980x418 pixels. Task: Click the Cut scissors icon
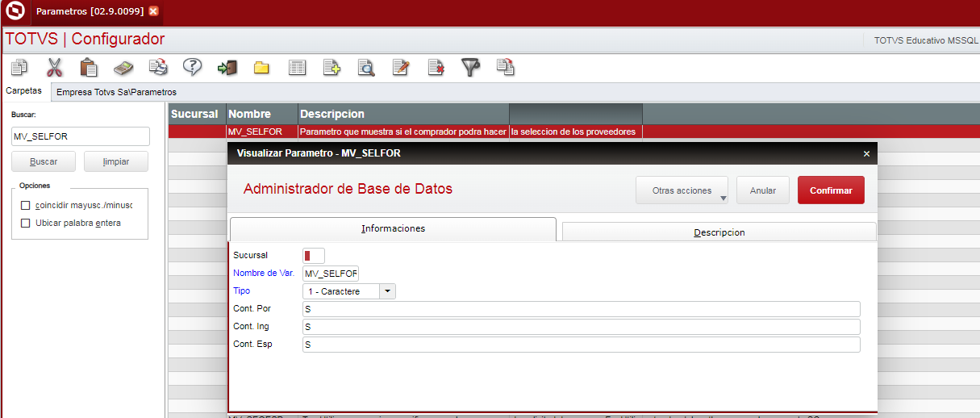click(54, 68)
